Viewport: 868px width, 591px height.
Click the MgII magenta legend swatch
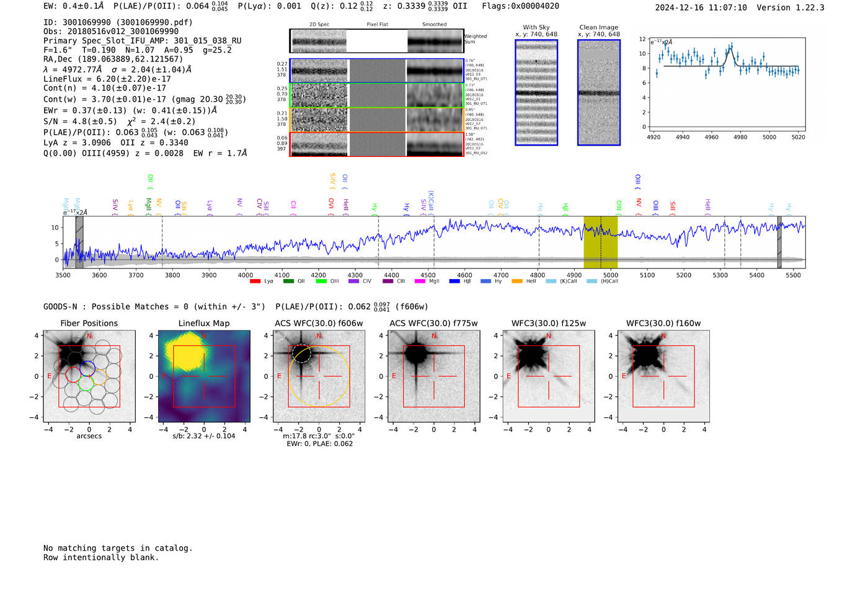420,282
